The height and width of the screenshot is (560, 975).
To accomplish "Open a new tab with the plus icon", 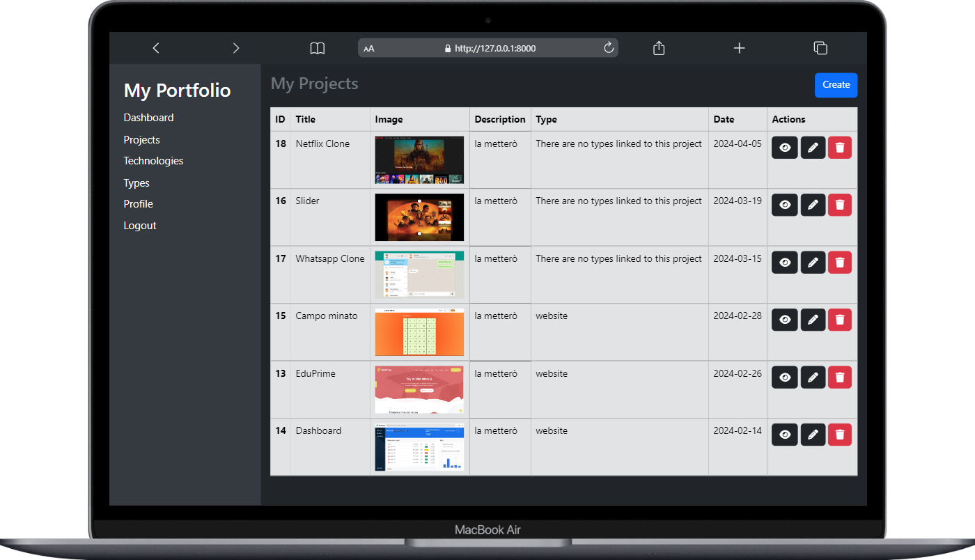I will pyautogui.click(x=740, y=48).
